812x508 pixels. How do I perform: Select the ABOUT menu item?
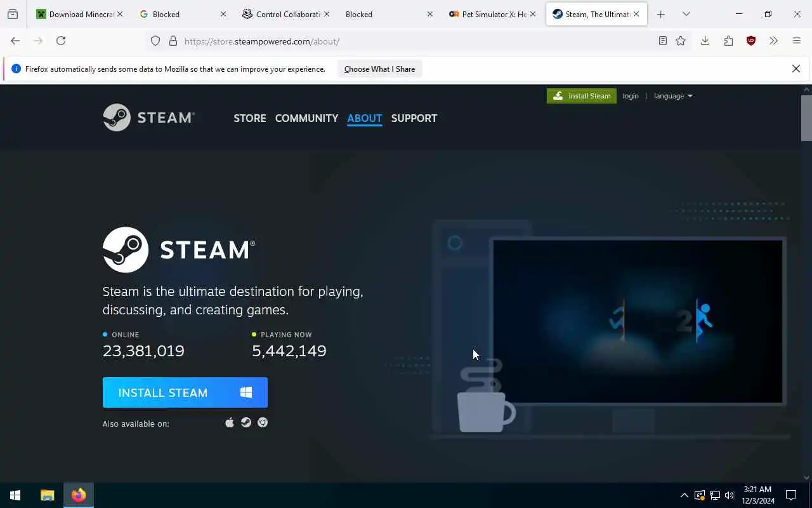[x=365, y=118]
